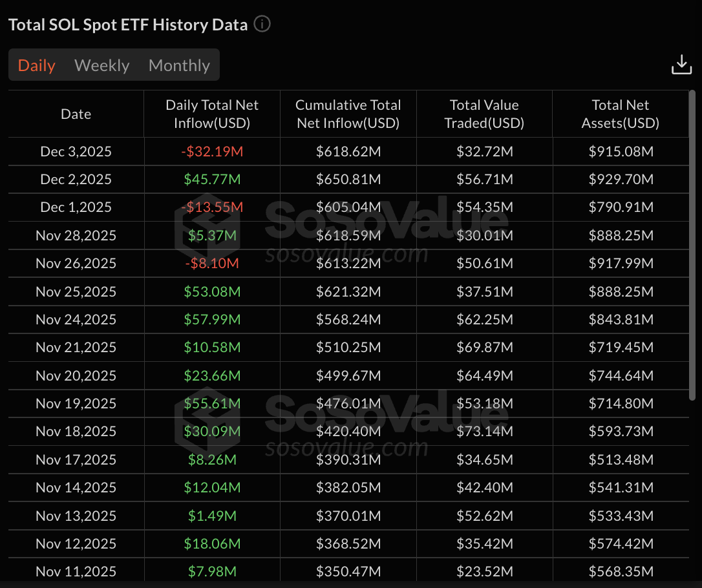Select the Nov 12,2025 date cell

[76, 543]
